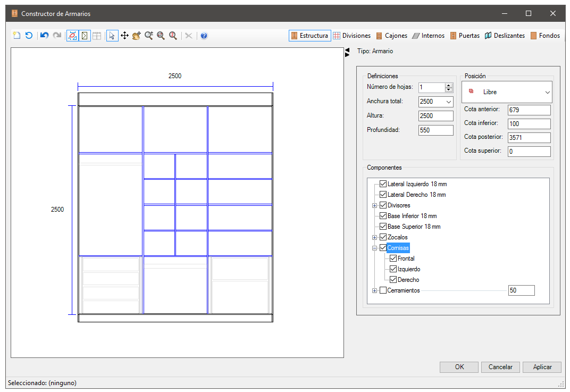The height and width of the screenshot is (392, 570).
Task: Collapse the Cornisas tree node
Action: 374,248
